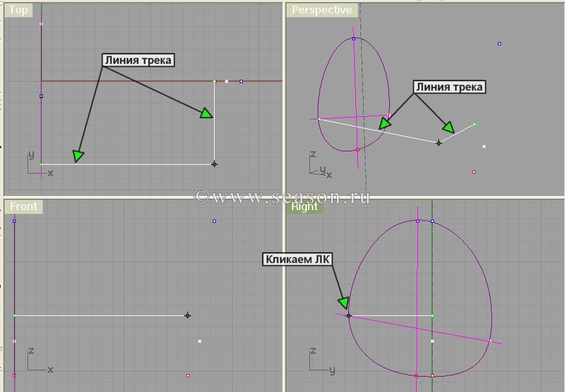Select the isolated white point in Perspective view
This screenshot has height=392, width=565.
click(484, 146)
